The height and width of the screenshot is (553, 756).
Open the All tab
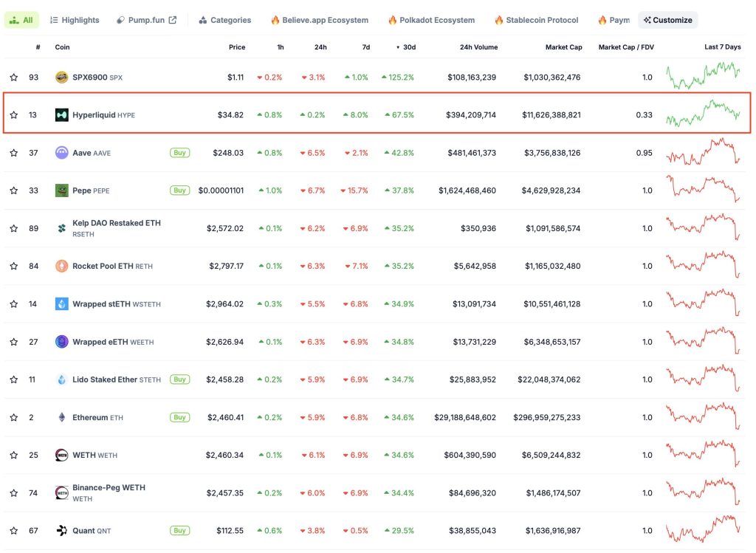[21, 20]
